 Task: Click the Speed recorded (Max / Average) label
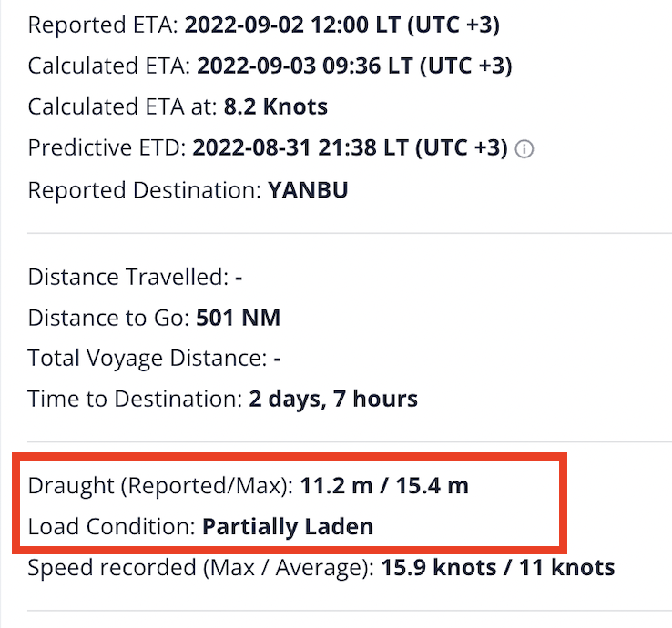[x=201, y=568]
